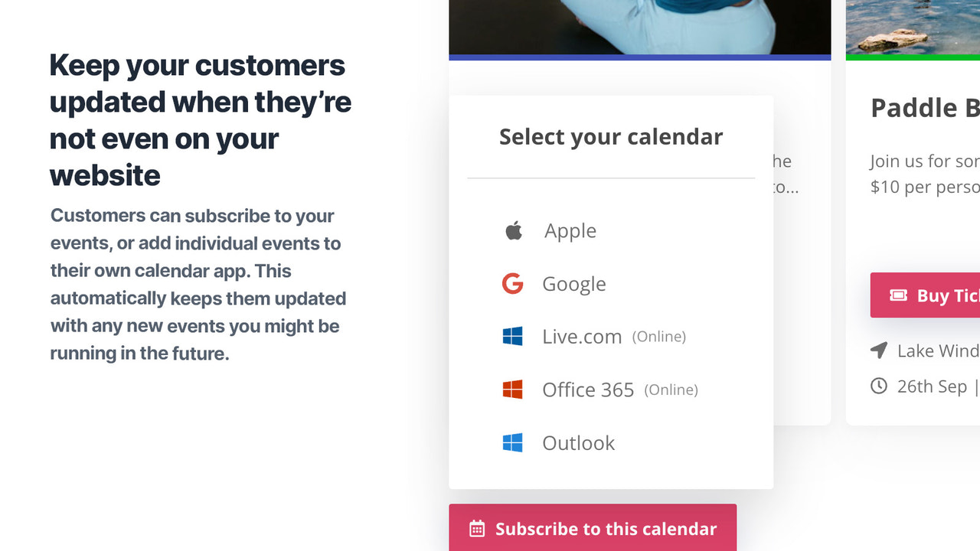Open the Paddle Board event title
This screenshot has width=980, height=551.
(919, 108)
